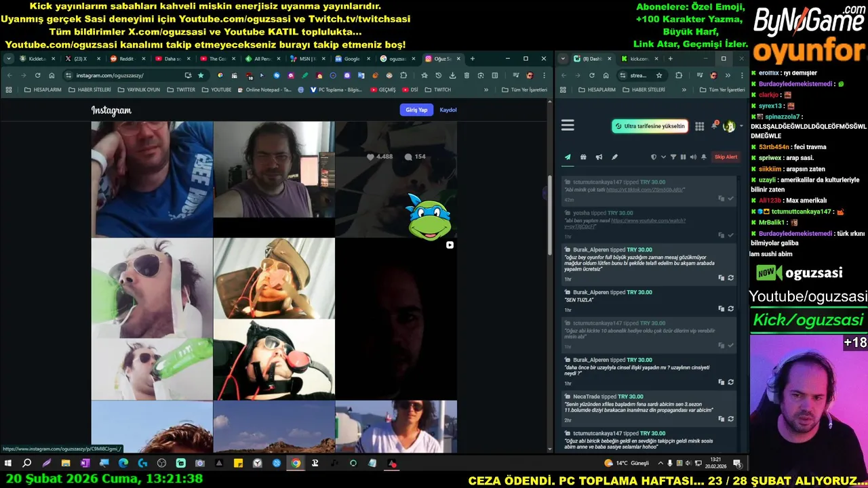Open the YAYINLIK OYUN bookmark folder

tap(139, 89)
